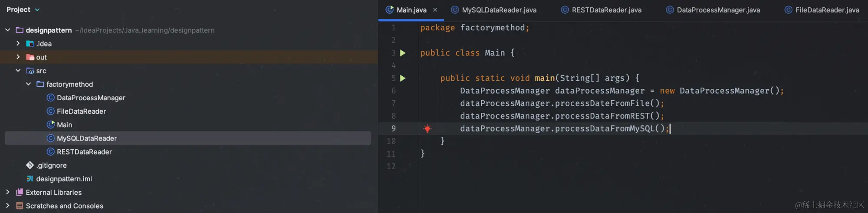Select the designpattern.iml file
868x213 pixels.
tap(64, 179)
